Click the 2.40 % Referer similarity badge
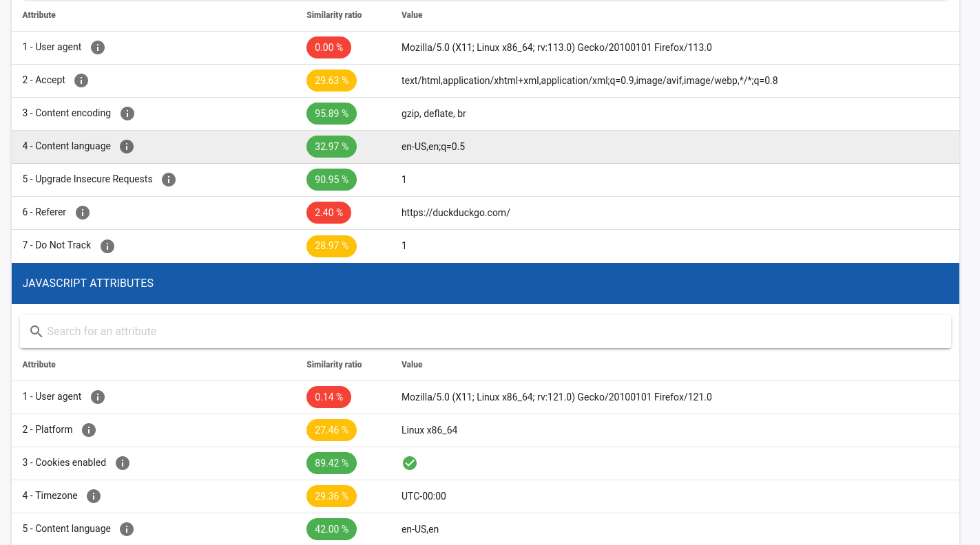980x545 pixels. pyautogui.click(x=329, y=213)
